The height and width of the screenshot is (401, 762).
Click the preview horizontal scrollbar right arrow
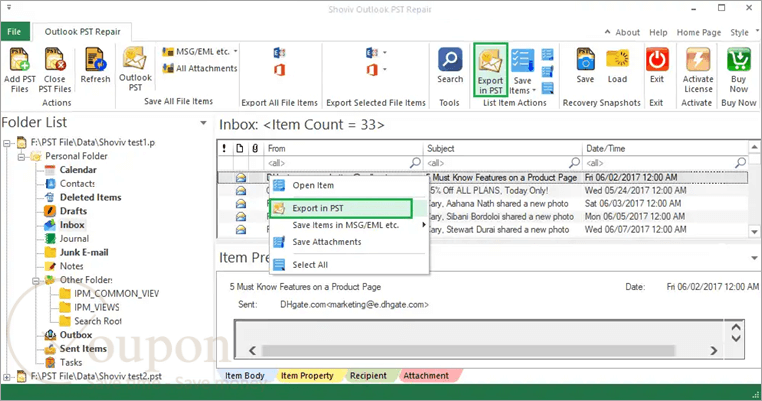713,350
